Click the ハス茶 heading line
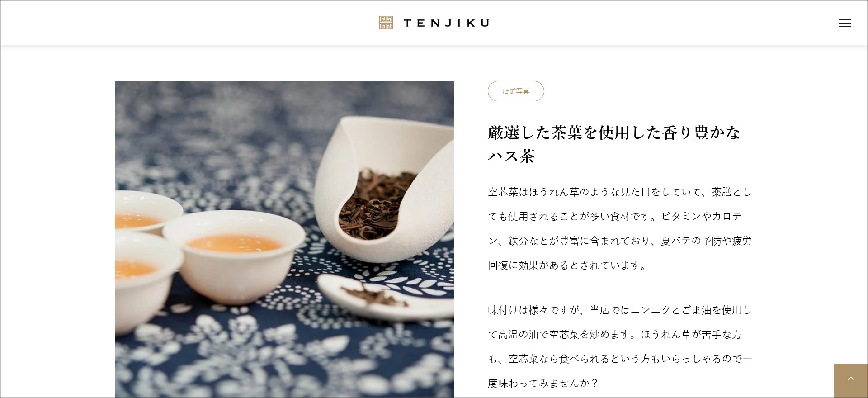The width and height of the screenshot is (868, 398). tap(511, 156)
